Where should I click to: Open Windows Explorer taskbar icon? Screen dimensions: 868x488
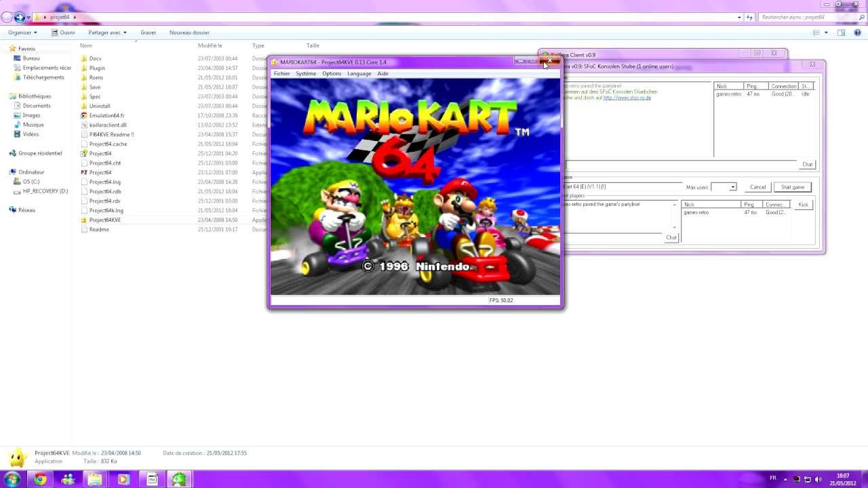[96, 479]
